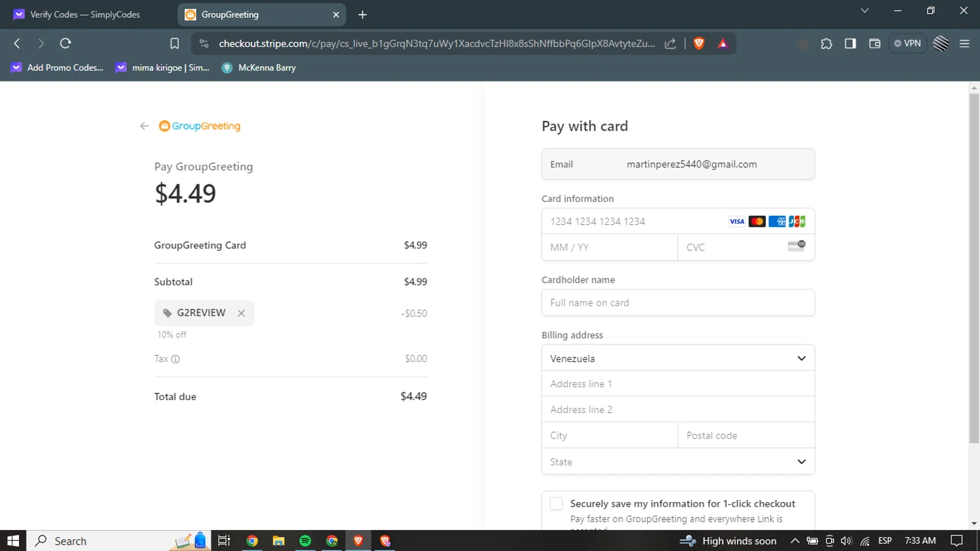Image resolution: width=980 pixels, height=551 pixels.
Task: Remove the G2REVIEW promo code
Action: click(x=241, y=313)
